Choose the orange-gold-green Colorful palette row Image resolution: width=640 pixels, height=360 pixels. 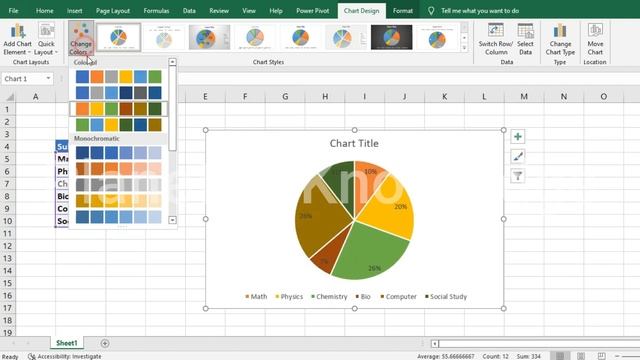(118, 109)
